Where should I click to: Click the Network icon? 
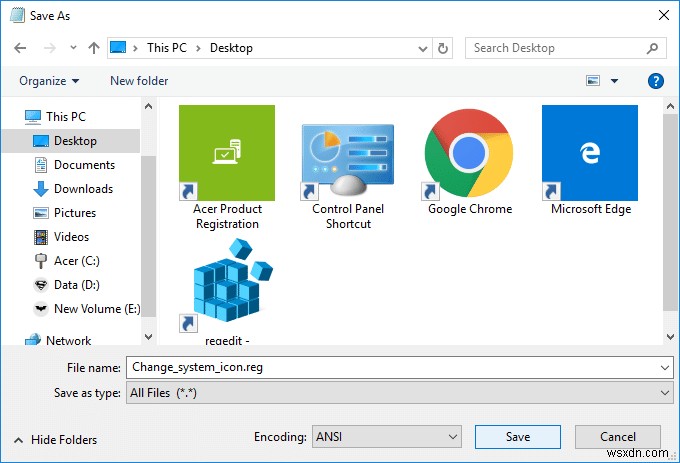[x=33, y=340]
